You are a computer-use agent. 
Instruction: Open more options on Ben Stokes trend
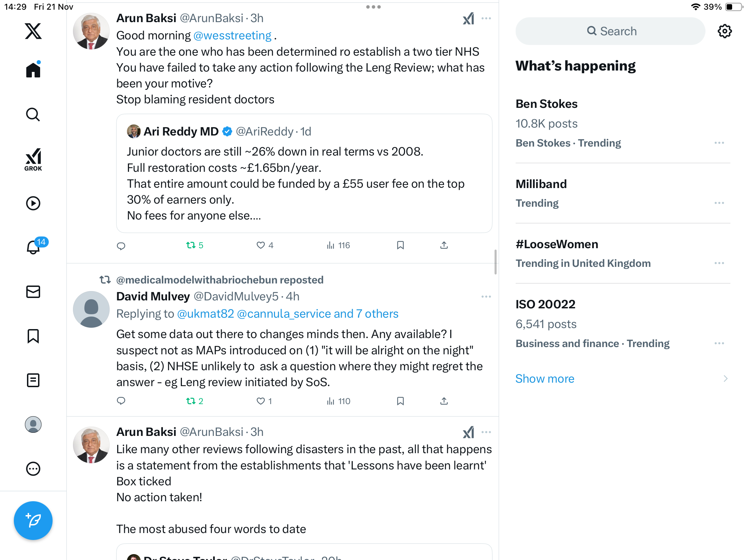[x=719, y=143]
